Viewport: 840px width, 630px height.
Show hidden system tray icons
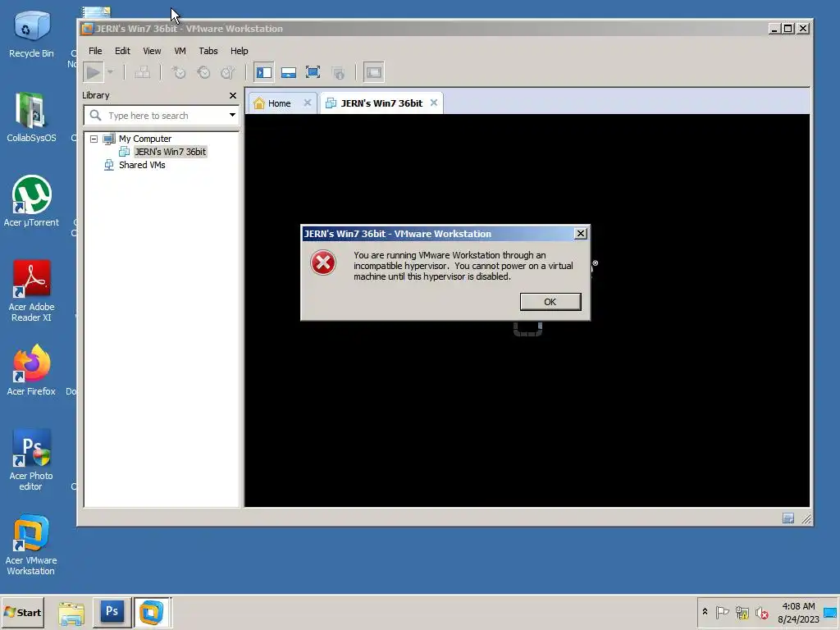pos(705,612)
